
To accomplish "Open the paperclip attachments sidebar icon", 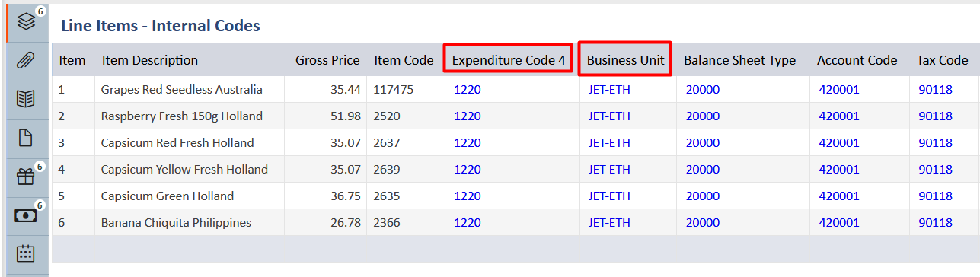I will point(27,60).
